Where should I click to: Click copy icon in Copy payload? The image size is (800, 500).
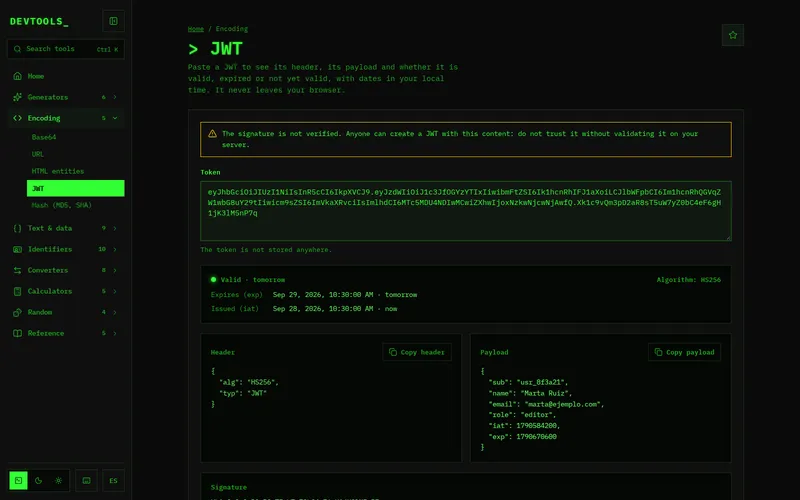659,352
